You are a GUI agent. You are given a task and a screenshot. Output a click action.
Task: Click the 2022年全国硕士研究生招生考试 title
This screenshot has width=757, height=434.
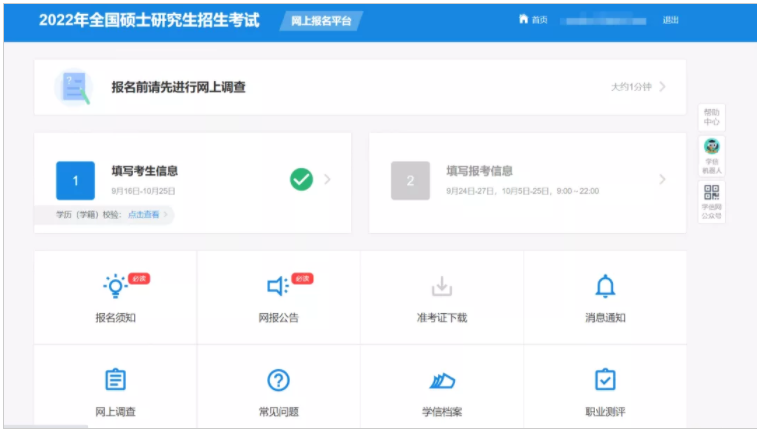click(x=149, y=20)
